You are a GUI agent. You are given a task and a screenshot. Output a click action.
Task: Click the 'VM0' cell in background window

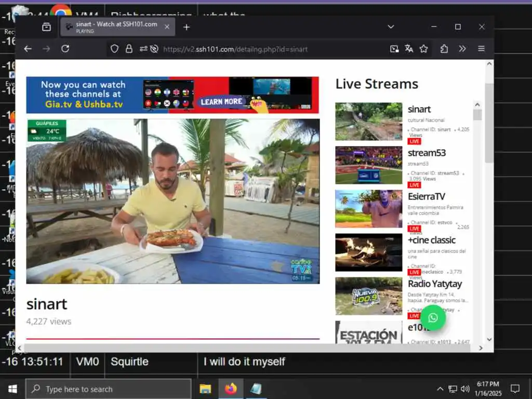click(x=87, y=362)
